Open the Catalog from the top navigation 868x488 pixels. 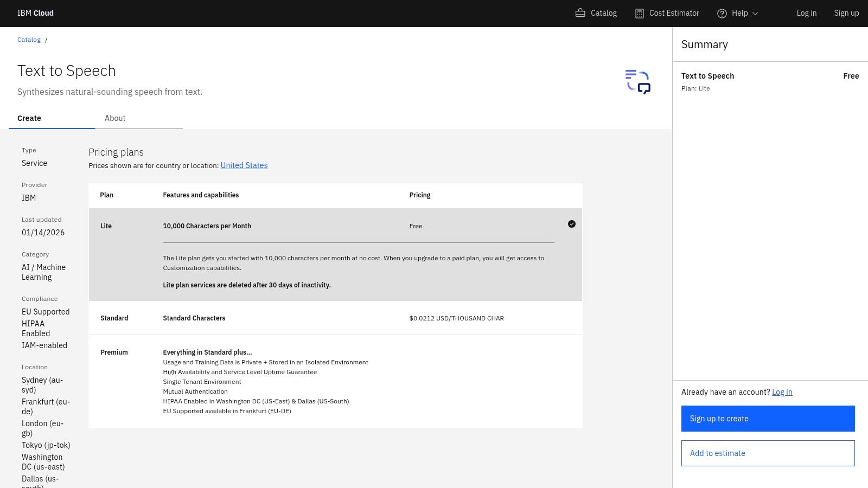[x=596, y=13]
